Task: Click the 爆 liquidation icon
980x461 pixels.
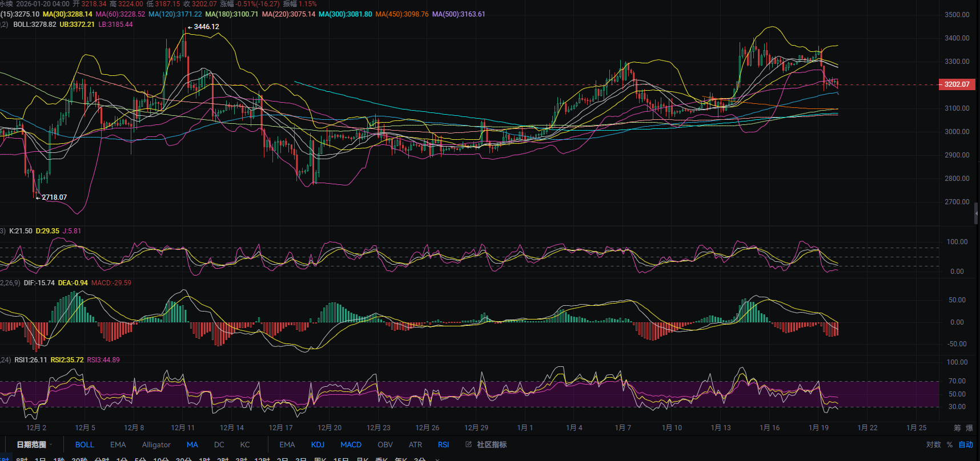Action: [x=969, y=428]
